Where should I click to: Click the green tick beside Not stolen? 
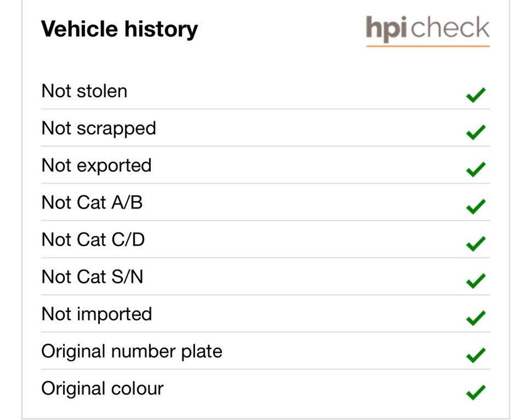[x=476, y=95]
